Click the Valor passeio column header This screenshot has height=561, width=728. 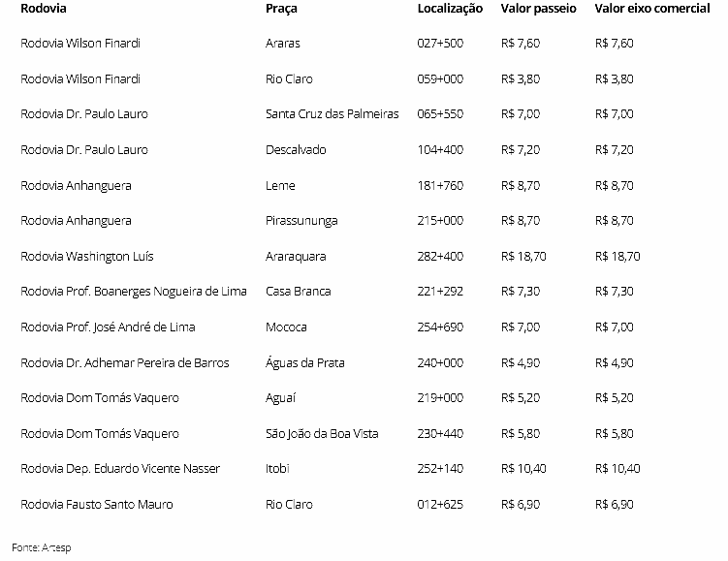click(x=538, y=9)
